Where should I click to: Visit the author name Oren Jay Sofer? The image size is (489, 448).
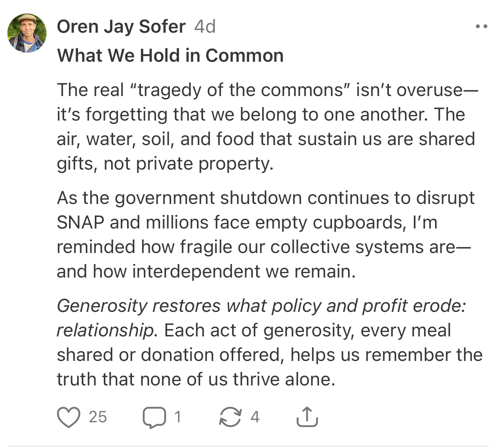point(121,27)
